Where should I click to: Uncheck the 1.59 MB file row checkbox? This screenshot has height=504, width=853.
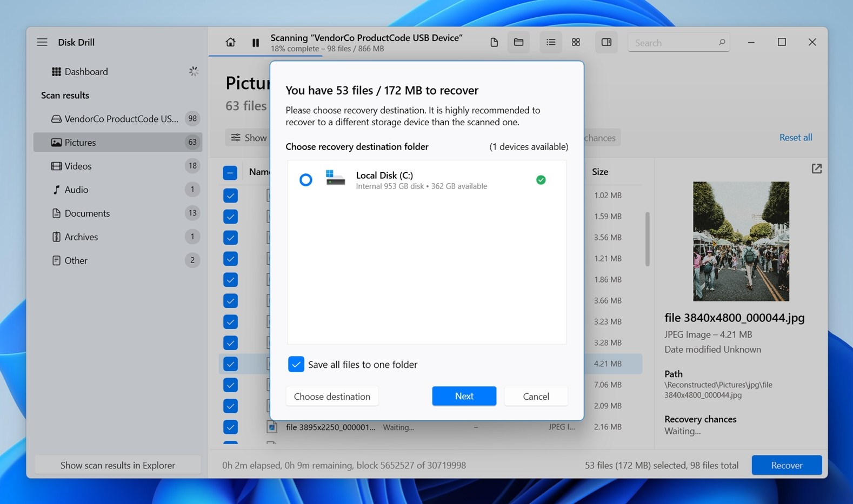230,217
